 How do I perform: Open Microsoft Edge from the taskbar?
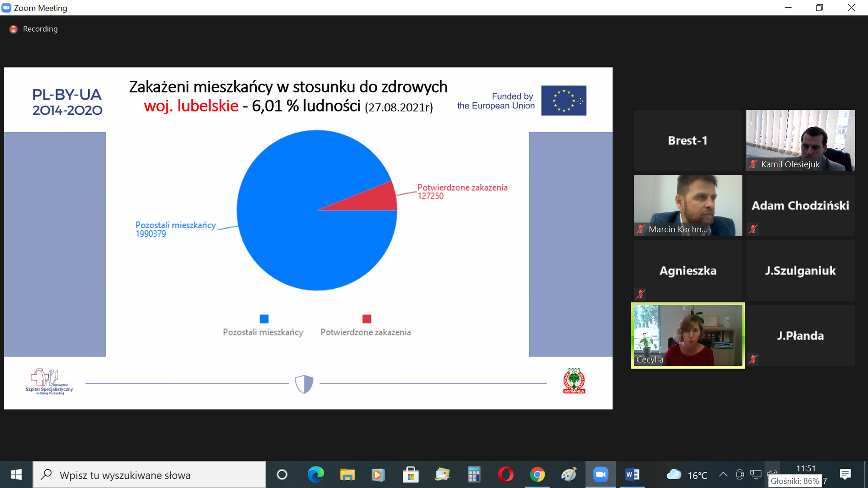pos(316,475)
